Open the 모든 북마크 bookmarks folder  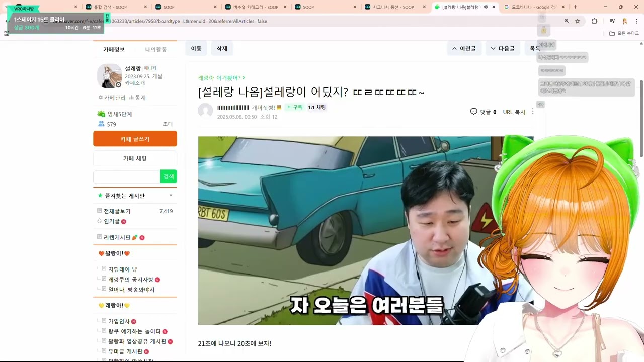coord(624,33)
